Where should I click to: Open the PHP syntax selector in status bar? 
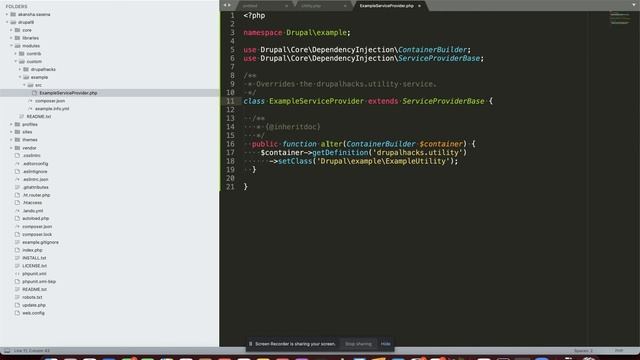point(619,351)
